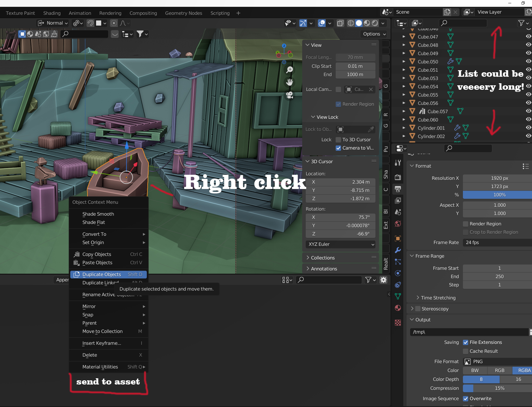Open the Modifiers wrench properties tab
Screen dimensions: 532x407
tap(398, 250)
